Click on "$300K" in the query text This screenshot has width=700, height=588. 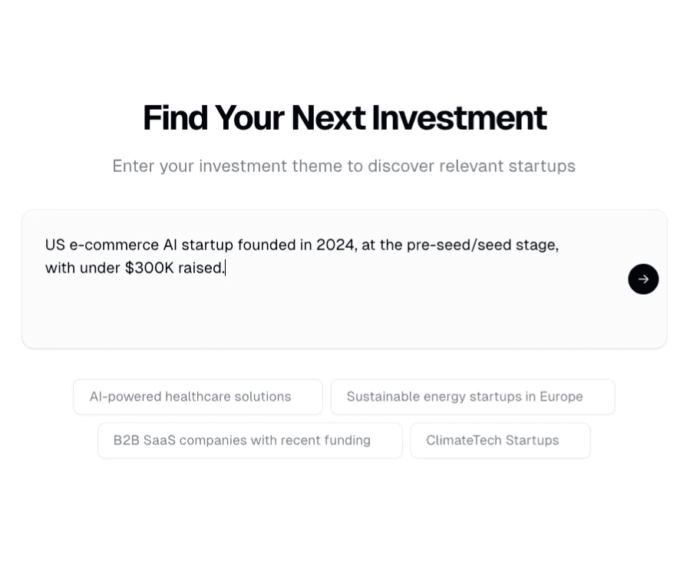tap(149, 268)
